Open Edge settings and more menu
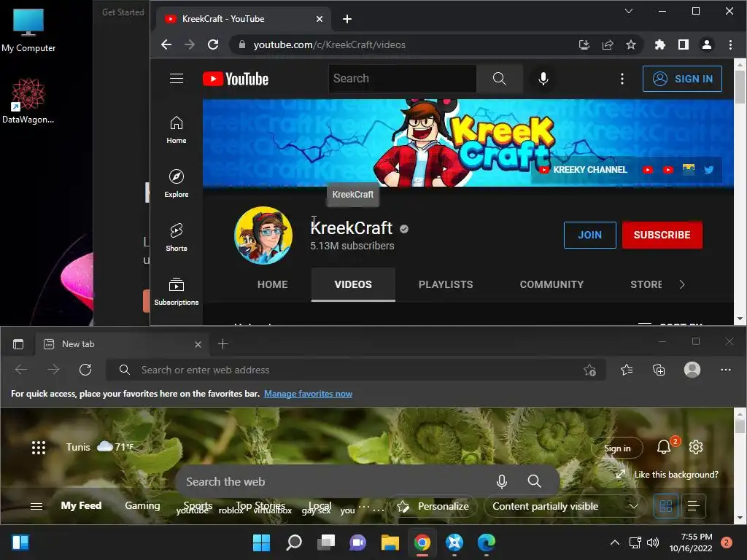 (x=726, y=370)
